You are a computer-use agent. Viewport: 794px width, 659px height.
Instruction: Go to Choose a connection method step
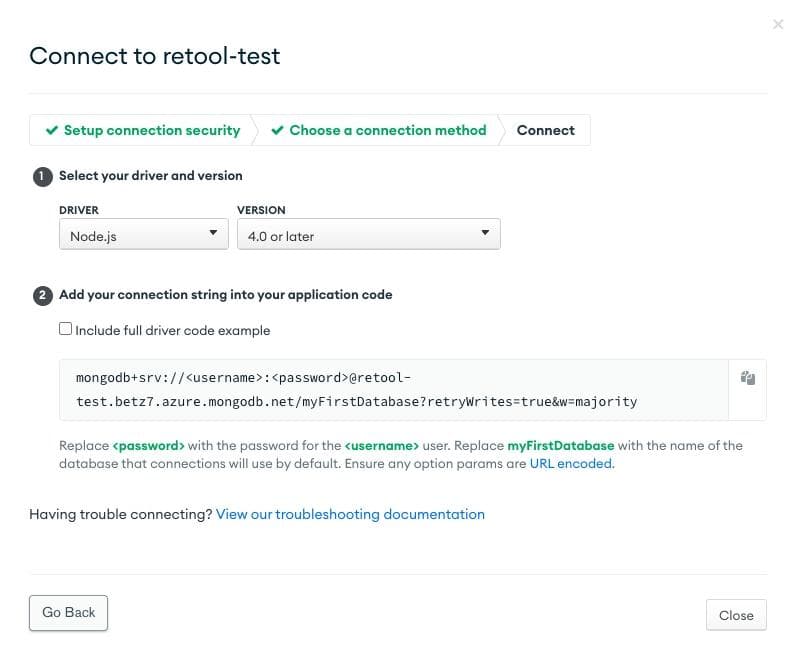click(387, 130)
